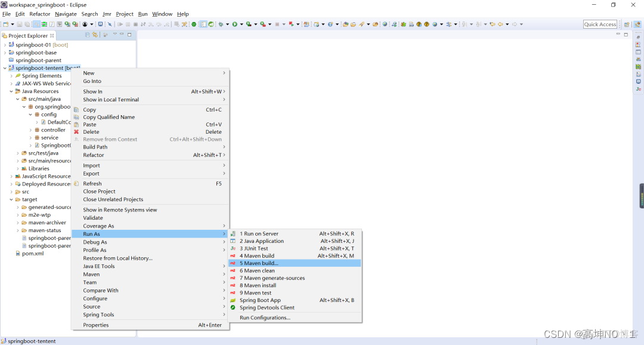The width and height of the screenshot is (644, 345).
Task: Click 'Spring Tools' in context menu
Action: [150, 315]
